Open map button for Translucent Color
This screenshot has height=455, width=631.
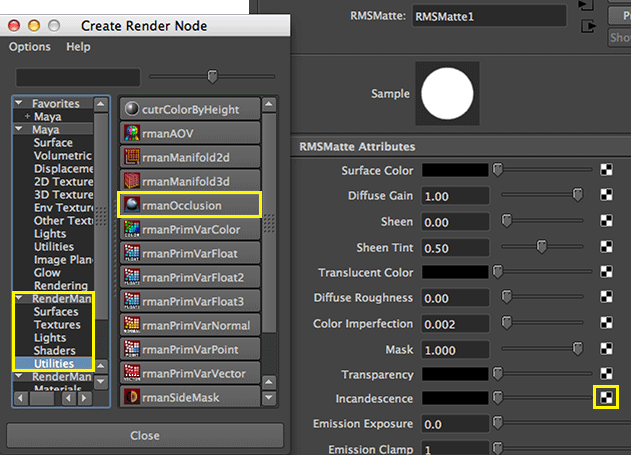[x=606, y=272]
